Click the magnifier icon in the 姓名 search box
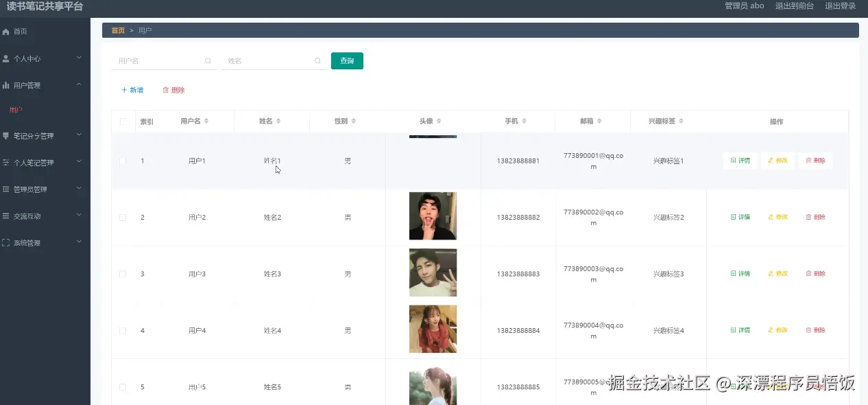This screenshot has height=405, width=868. pos(317,60)
